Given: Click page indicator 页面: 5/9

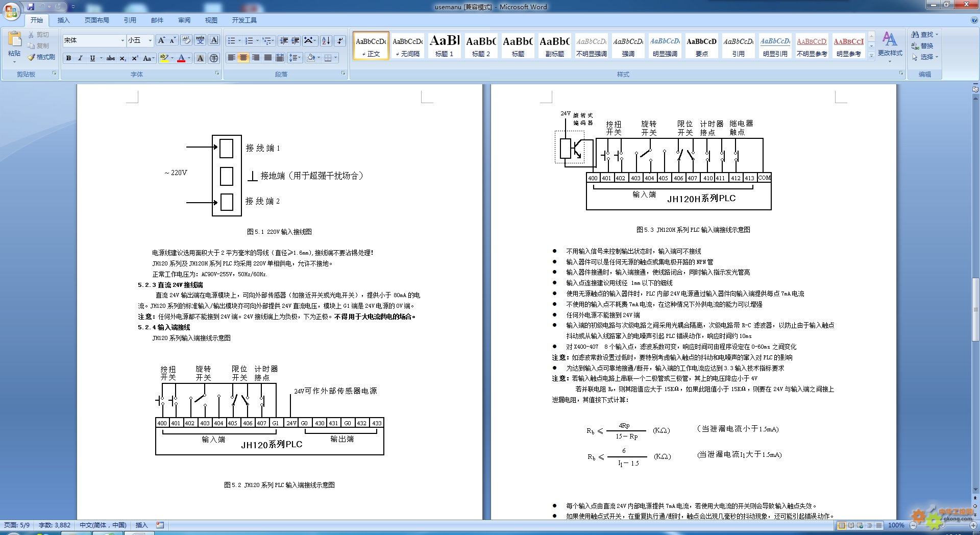Looking at the screenshot, I should coord(17,525).
